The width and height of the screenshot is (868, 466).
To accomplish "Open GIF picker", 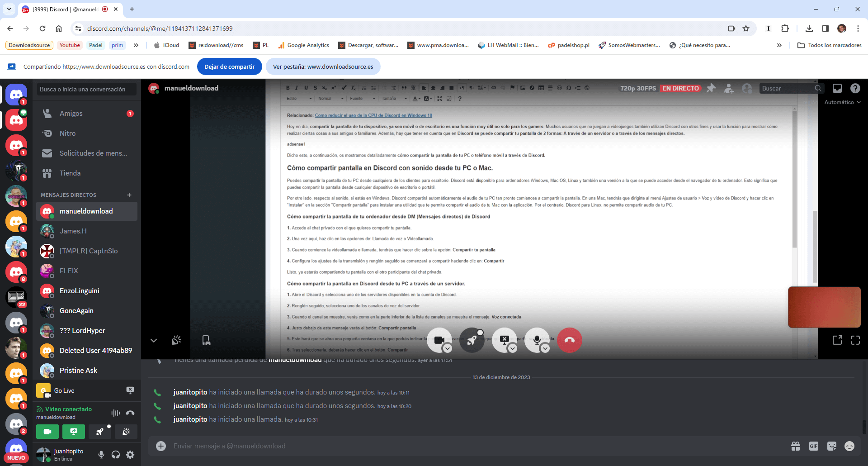I will pyautogui.click(x=814, y=446).
